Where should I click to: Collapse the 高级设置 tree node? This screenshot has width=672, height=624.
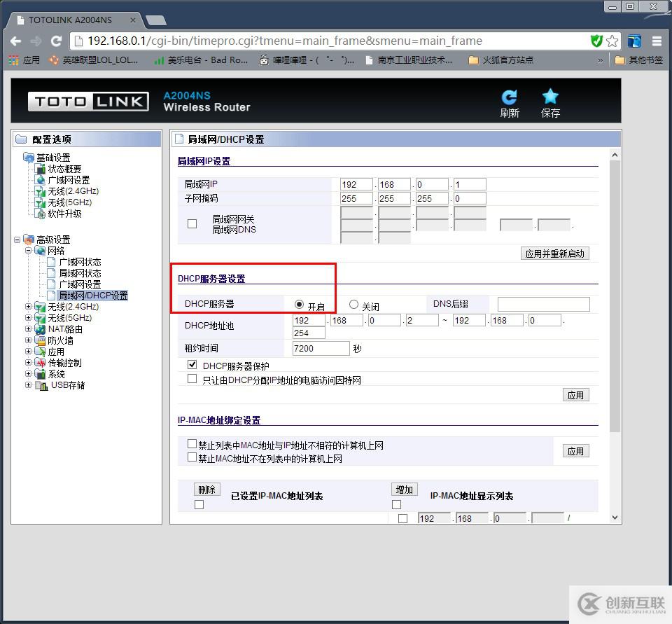(x=17, y=240)
